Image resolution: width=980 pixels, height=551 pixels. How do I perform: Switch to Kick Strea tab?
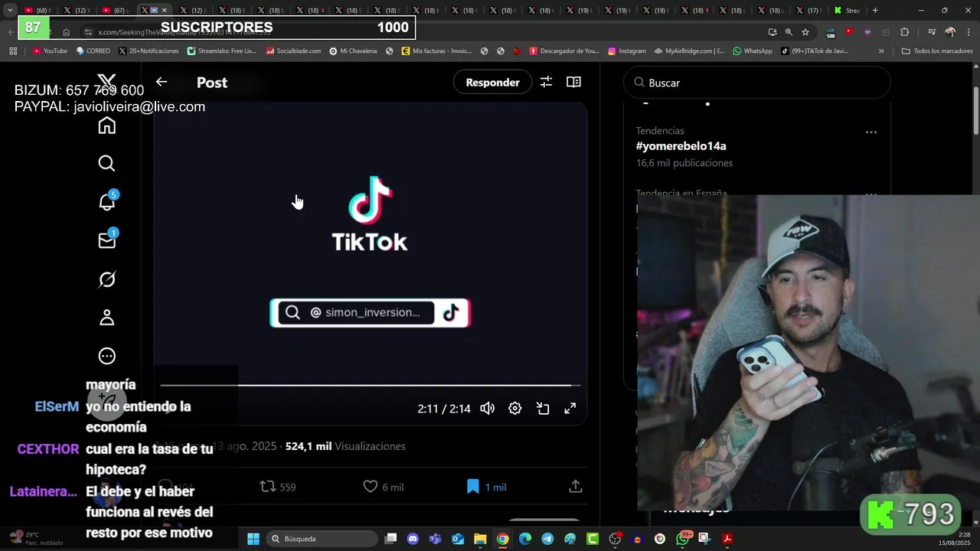point(847,11)
